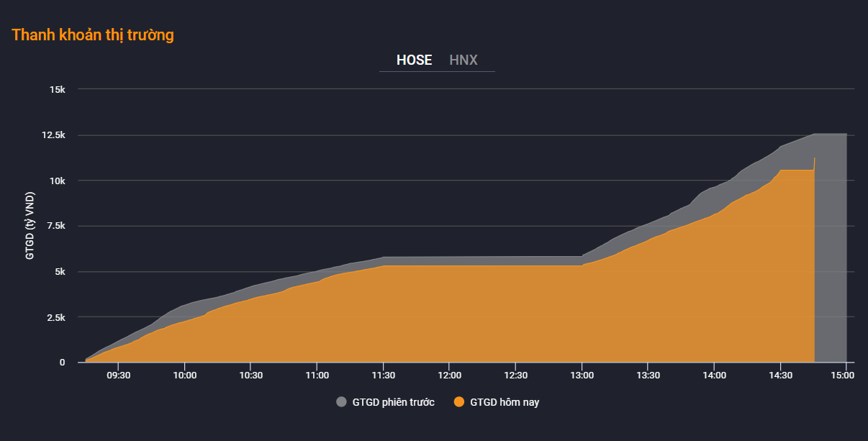Switch to the HOSE tab
Image resolution: width=868 pixels, height=441 pixels.
point(414,60)
